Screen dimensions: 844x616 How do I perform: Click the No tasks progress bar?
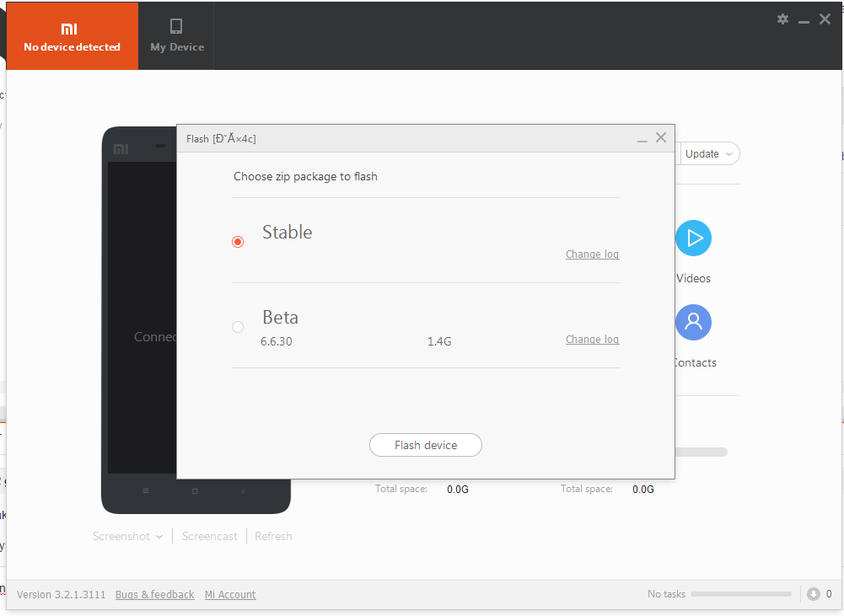click(740, 594)
